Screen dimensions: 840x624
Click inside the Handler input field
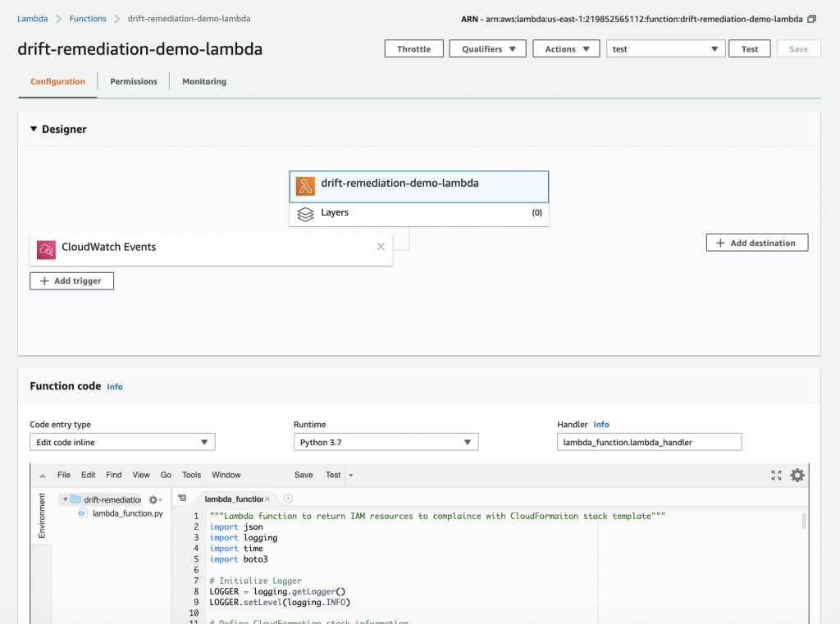(x=649, y=441)
